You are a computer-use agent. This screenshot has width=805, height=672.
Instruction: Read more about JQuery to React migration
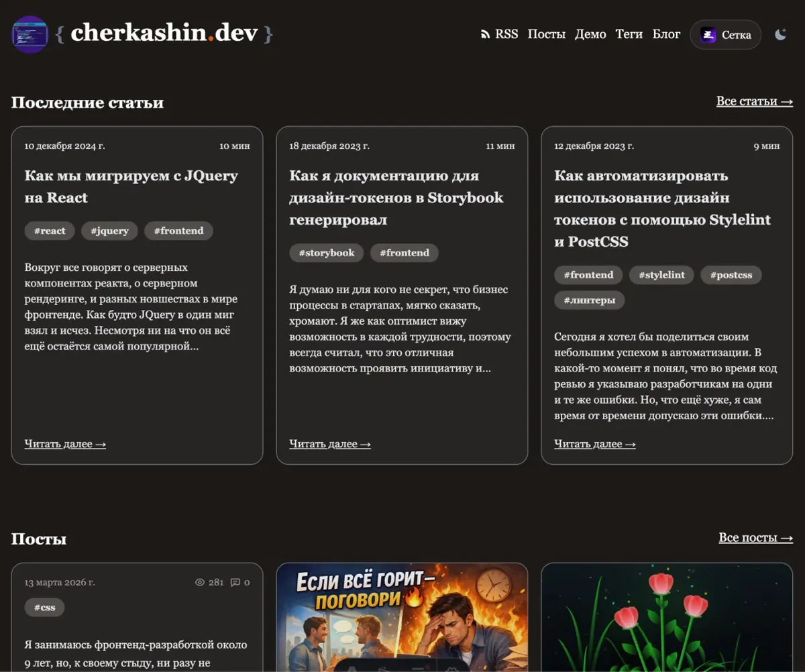point(65,444)
